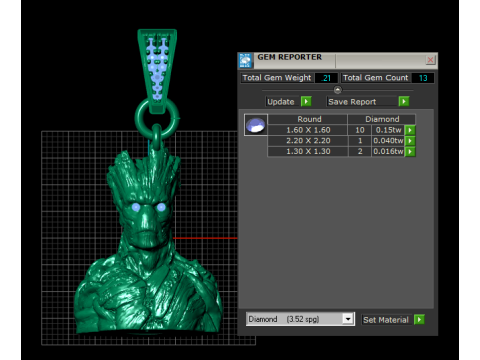Click the 0.15tw weight cell
The image size is (480, 360).
388,130
